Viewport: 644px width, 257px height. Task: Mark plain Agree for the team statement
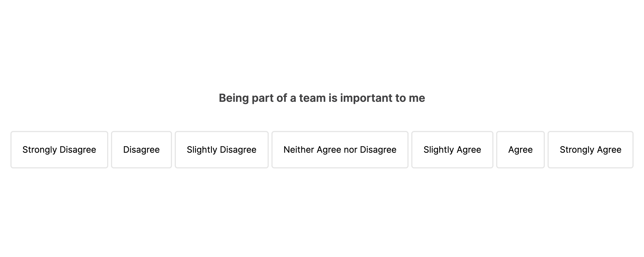pos(520,150)
